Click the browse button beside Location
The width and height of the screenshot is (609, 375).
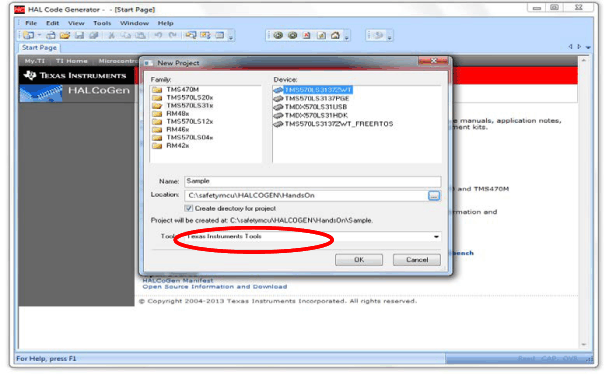434,196
